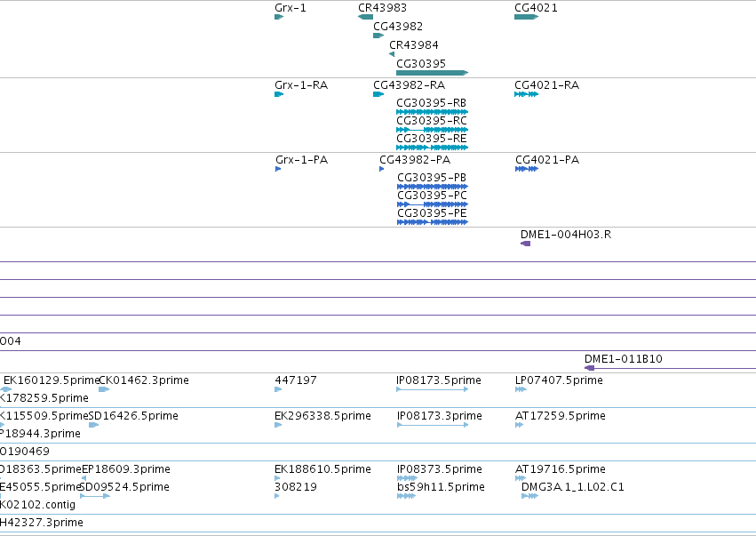Viewport: 756px width, 536px height.
Task: Select the IP08173.5prime EST label
Action: [x=439, y=380]
